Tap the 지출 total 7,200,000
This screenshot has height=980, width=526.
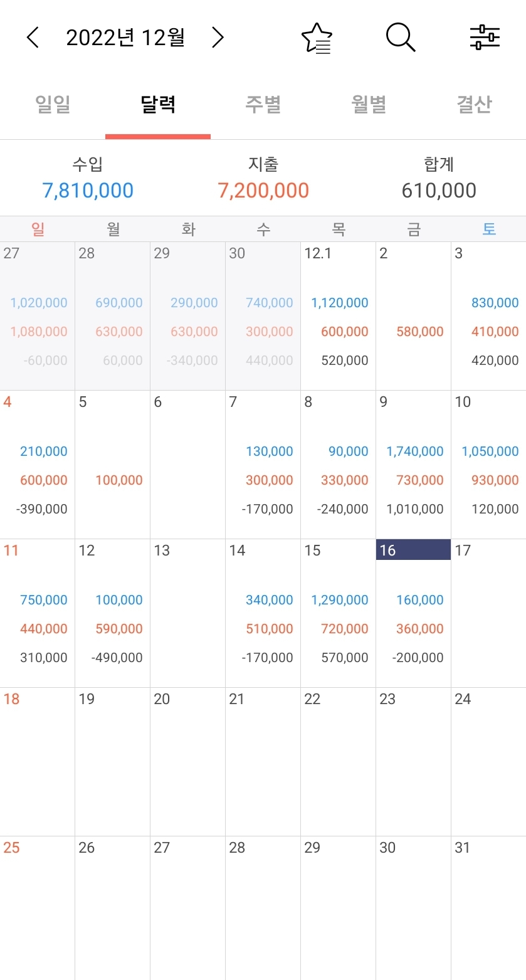click(263, 191)
